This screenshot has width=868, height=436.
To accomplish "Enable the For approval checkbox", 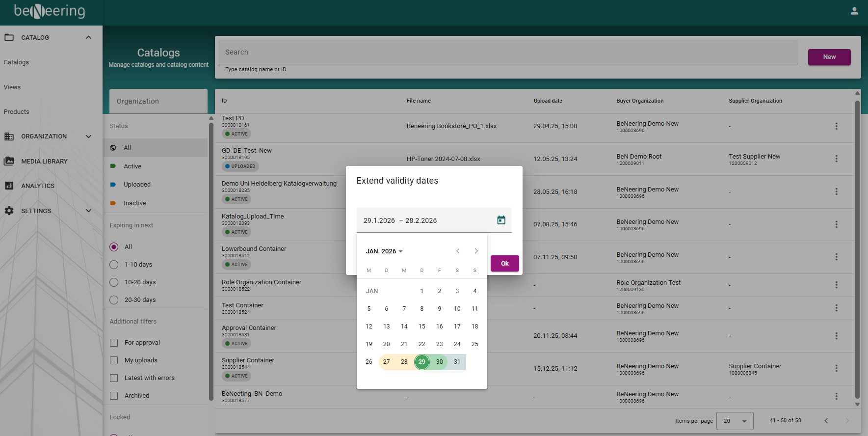I will pyautogui.click(x=114, y=343).
